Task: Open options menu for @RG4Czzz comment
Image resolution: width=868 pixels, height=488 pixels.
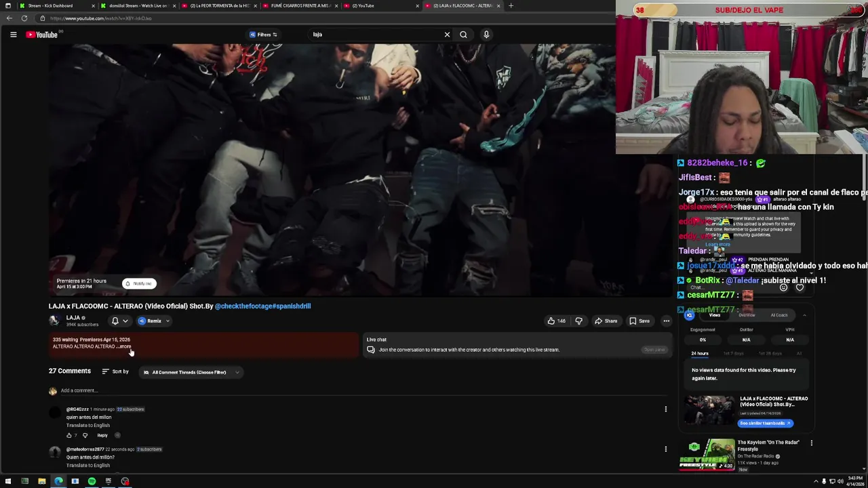Action: tap(666, 409)
